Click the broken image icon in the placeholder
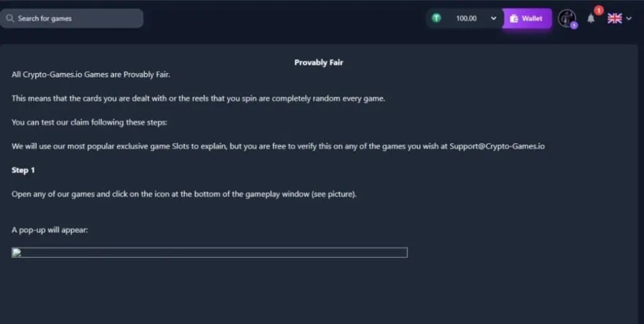 point(17,253)
